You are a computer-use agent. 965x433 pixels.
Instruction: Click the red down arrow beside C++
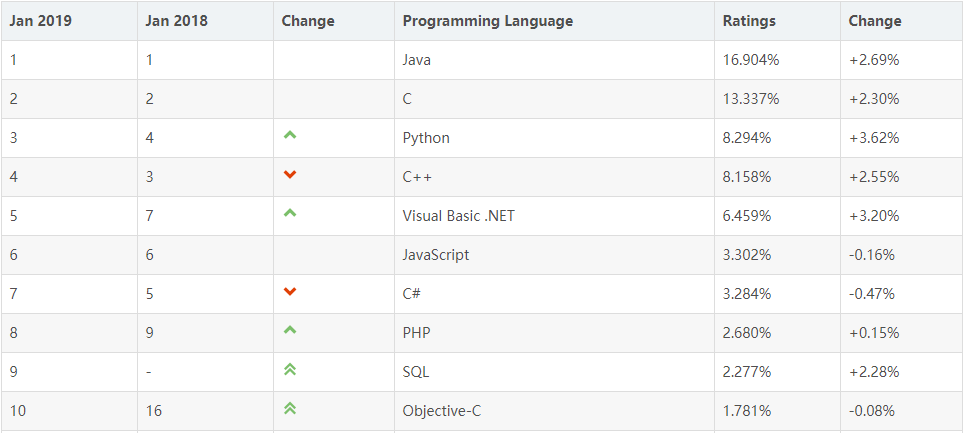(x=290, y=175)
